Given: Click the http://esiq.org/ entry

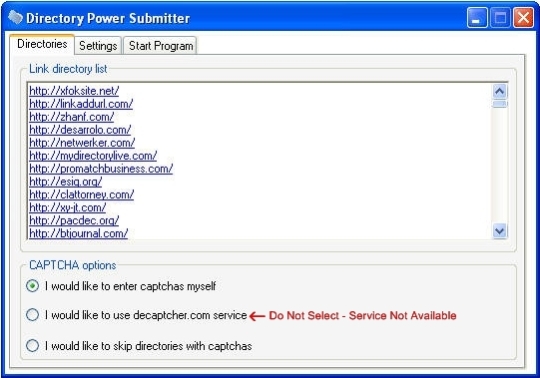Looking at the screenshot, I should (x=66, y=181).
